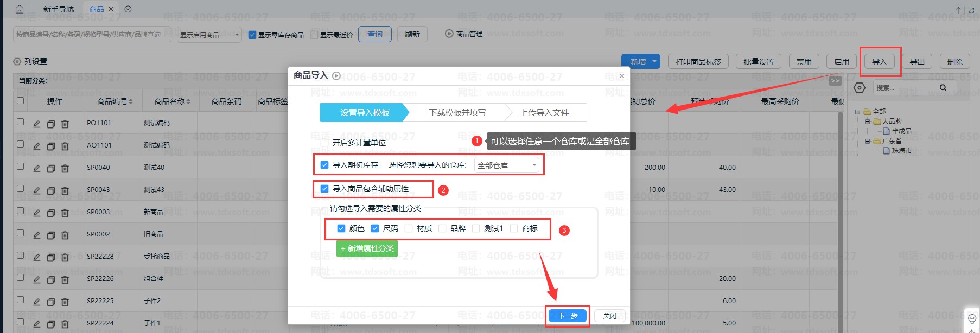Open the column settings gear icon
Viewport: 980px width, 333px height.
point(17,61)
